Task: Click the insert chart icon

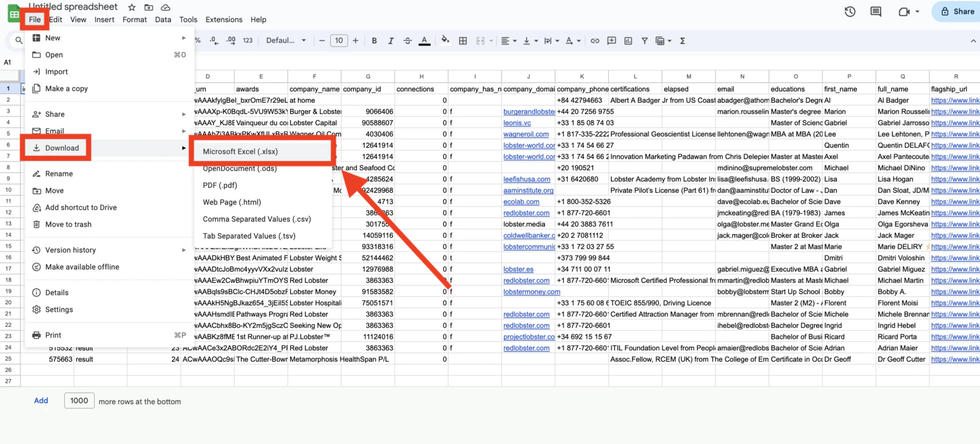Action: click(x=628, y=40)
